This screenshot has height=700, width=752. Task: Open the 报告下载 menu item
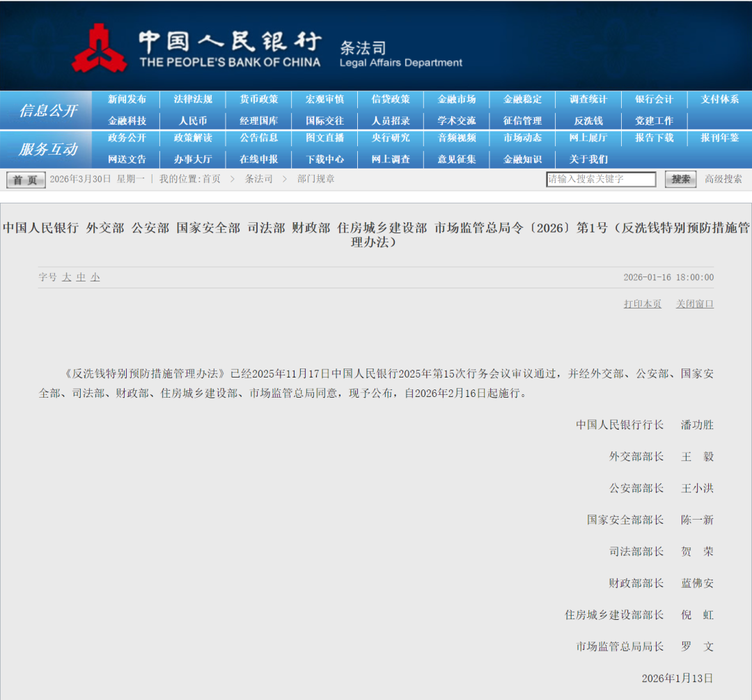pyautogui.click(x=654, y=138)
